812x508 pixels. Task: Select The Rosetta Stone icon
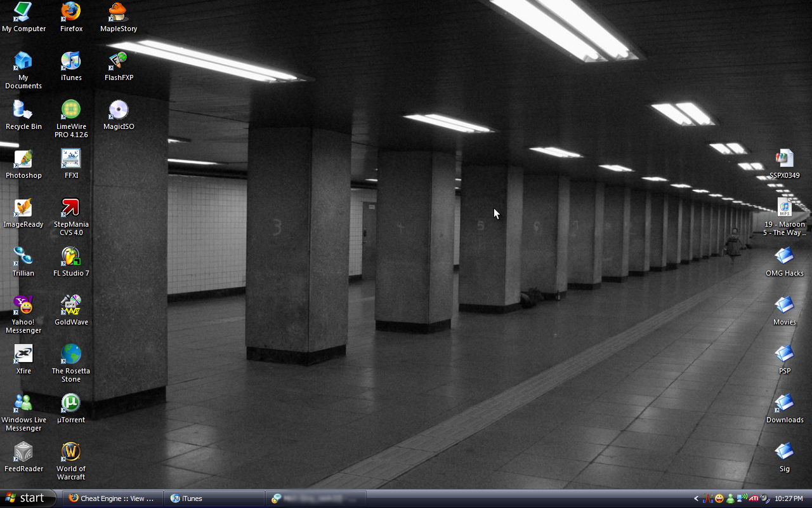click(71, 363)
